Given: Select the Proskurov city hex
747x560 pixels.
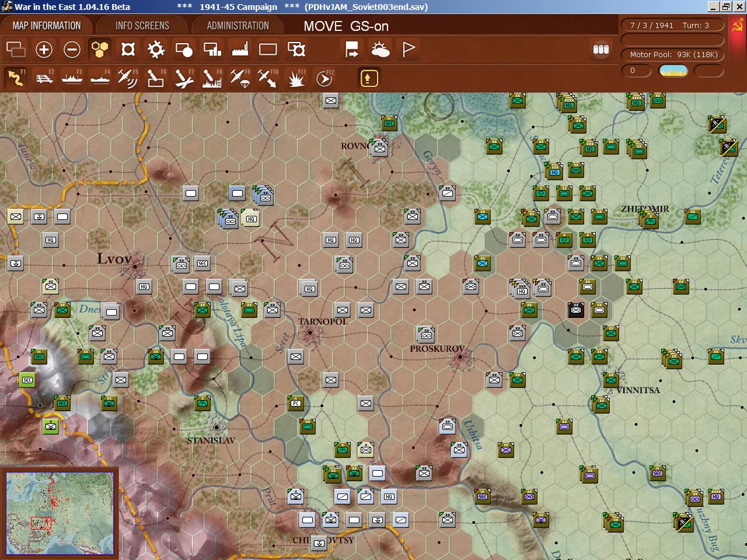Looking at the screenshot, I should click(460, 356).
